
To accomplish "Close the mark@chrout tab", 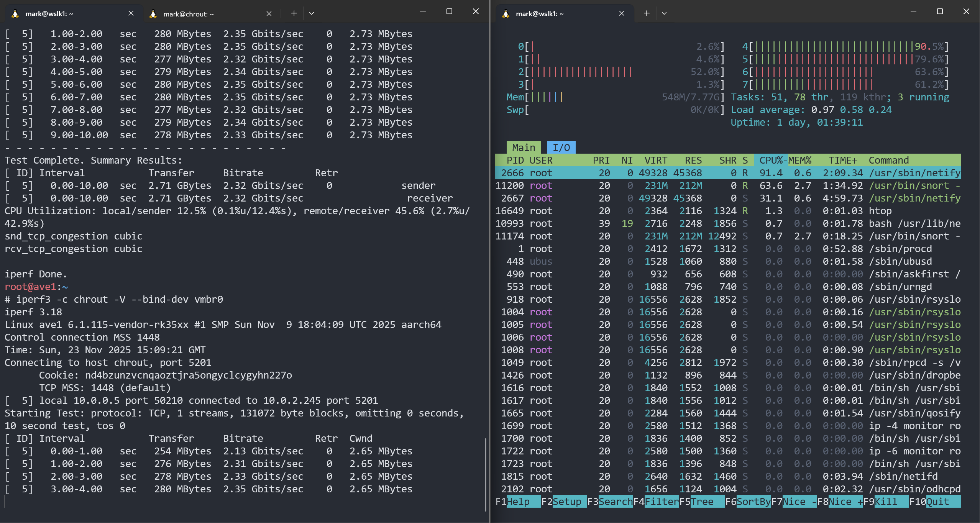I will 269,14.
